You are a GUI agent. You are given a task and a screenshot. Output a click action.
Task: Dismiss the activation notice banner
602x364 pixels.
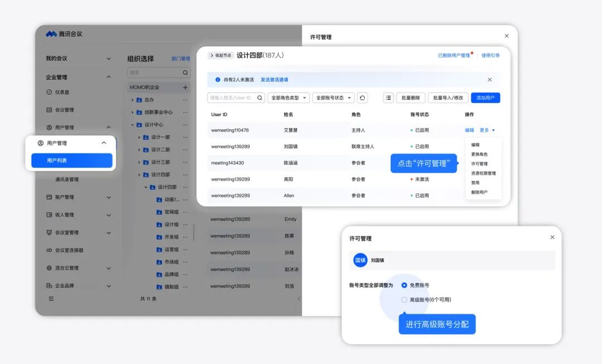[490, 80]
